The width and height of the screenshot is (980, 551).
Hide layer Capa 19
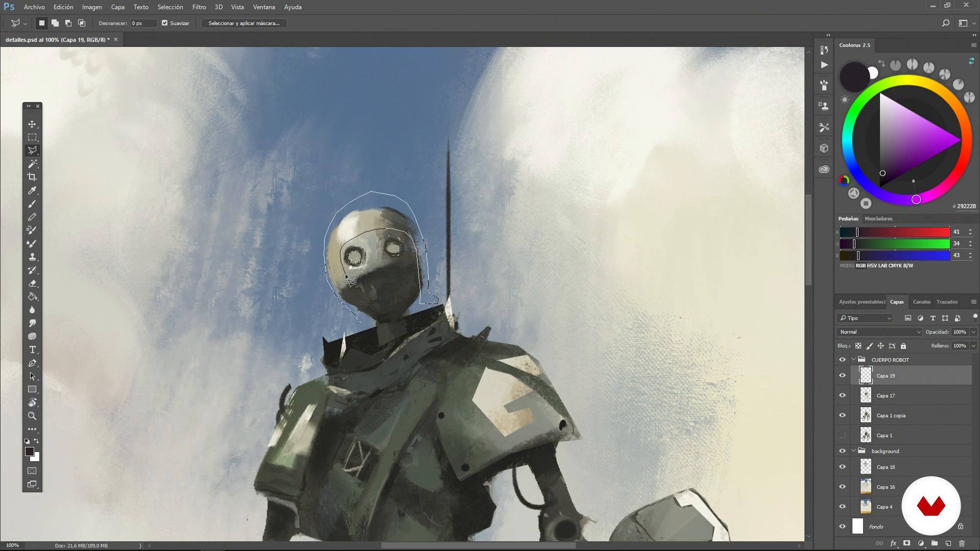point(842,375)
